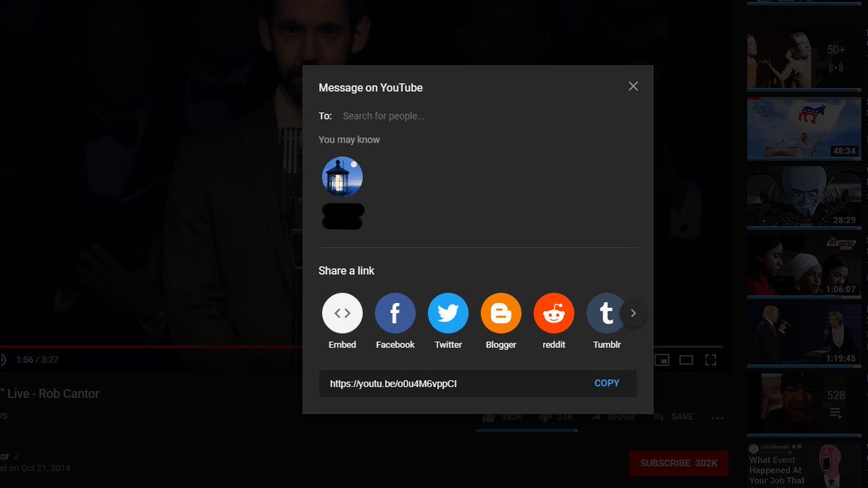
Task: Open the three-dot more actions menu
Action: 717,418
